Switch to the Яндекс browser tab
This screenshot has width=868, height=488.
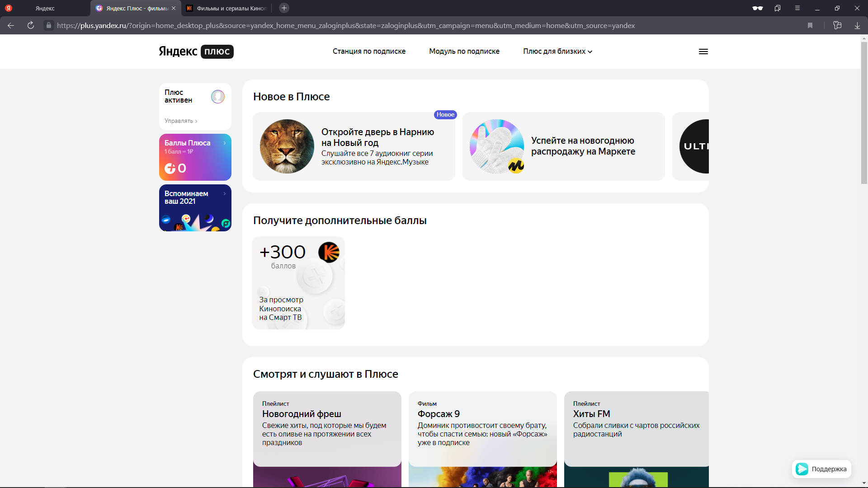tap(45, 8)
